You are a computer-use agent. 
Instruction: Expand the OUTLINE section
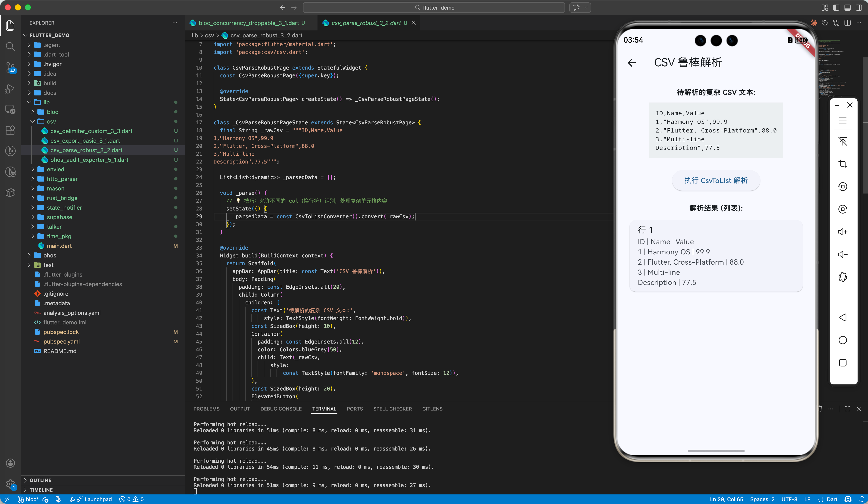[40, 480]
